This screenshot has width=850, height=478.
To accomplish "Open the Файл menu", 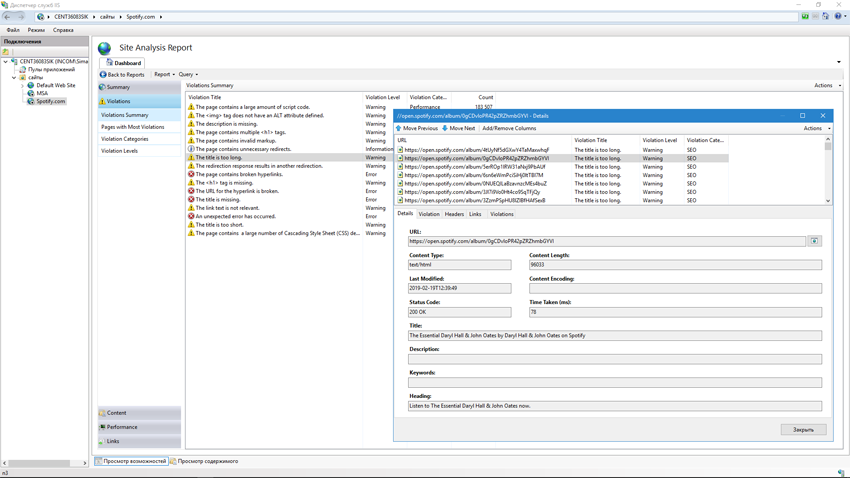I will click(13, 30).
